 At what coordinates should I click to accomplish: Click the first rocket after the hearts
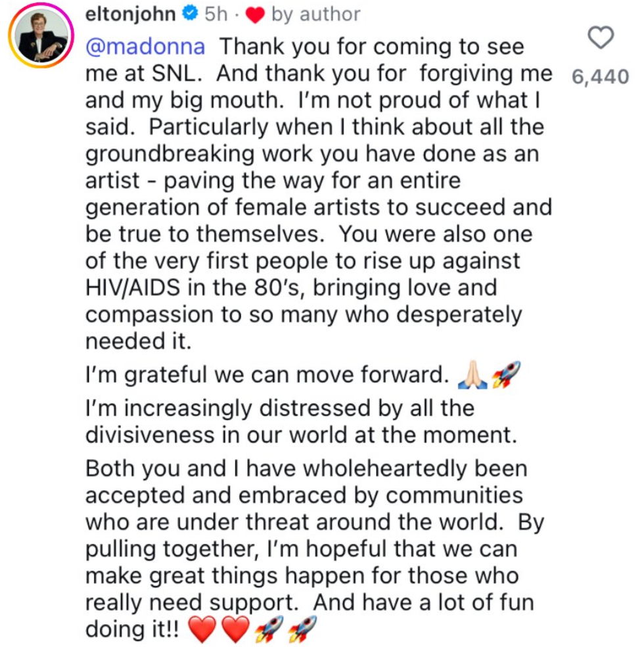click(268, 630)
